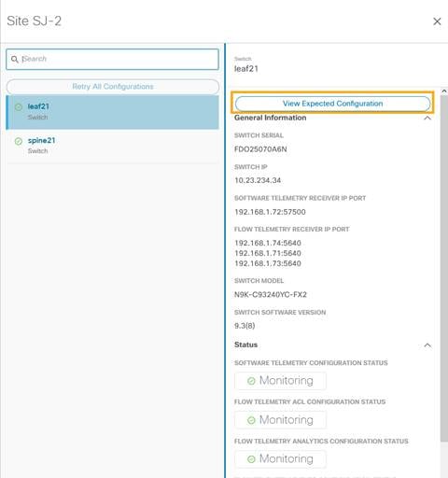Click the scrollbar up arrow
Viewport: 448px width, 478px height.
tap(444, 91)
